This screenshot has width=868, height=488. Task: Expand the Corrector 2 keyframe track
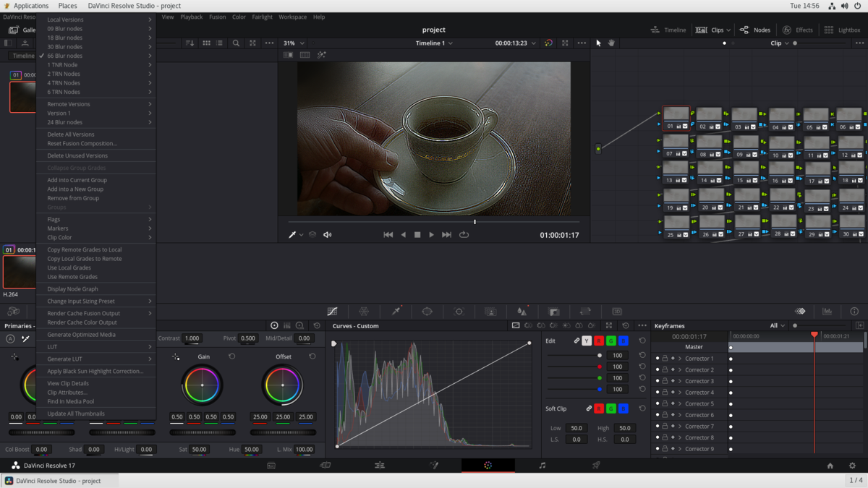pyautogui.click(x=680, y=369)
